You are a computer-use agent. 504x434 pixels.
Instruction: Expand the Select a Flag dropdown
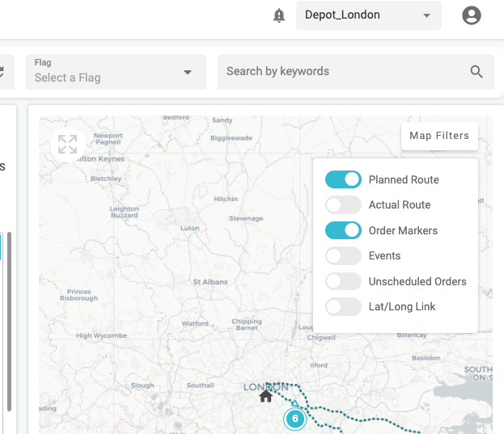pos(113,72)
